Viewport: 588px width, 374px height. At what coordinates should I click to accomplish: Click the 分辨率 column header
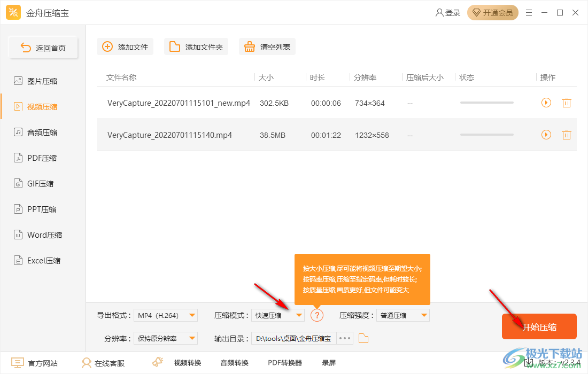pyautogui.click(x=365, y=77)
